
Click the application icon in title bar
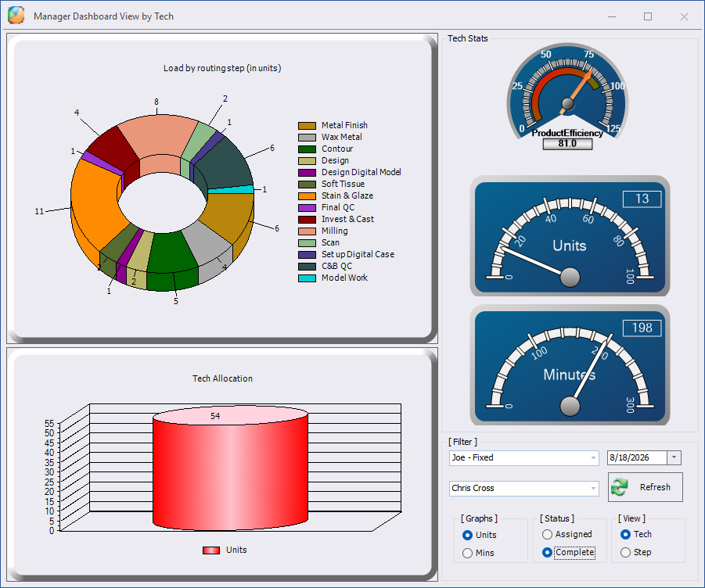(x=16, y=16)
